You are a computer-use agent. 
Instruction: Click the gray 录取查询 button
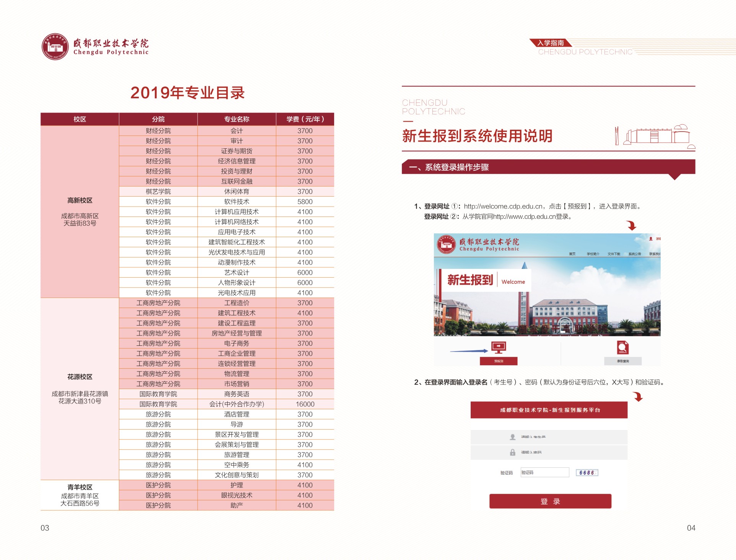(622, 361)
